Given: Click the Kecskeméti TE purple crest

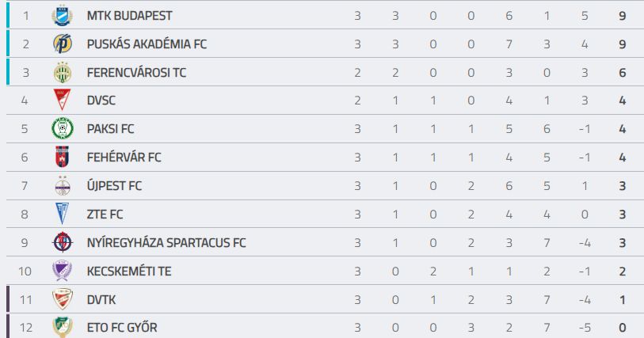Looking at the screenshot, I should point(63,271).
